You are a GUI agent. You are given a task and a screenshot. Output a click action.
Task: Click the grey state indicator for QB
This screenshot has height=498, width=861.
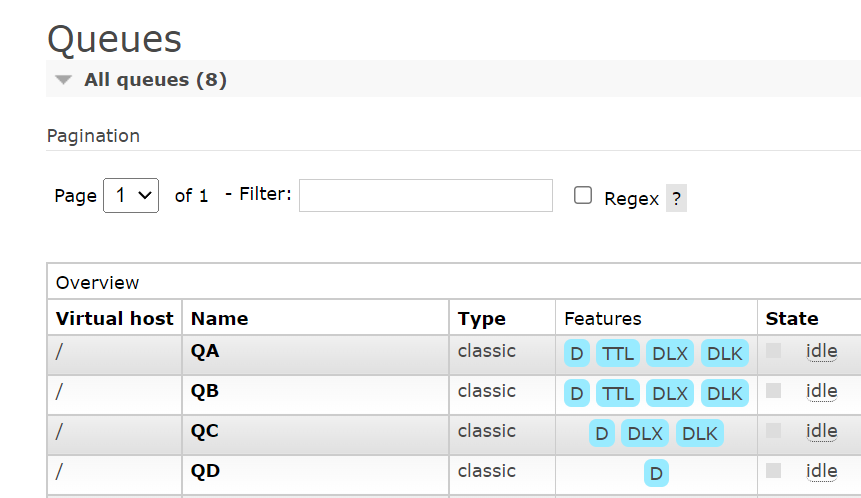pos(773,390)
